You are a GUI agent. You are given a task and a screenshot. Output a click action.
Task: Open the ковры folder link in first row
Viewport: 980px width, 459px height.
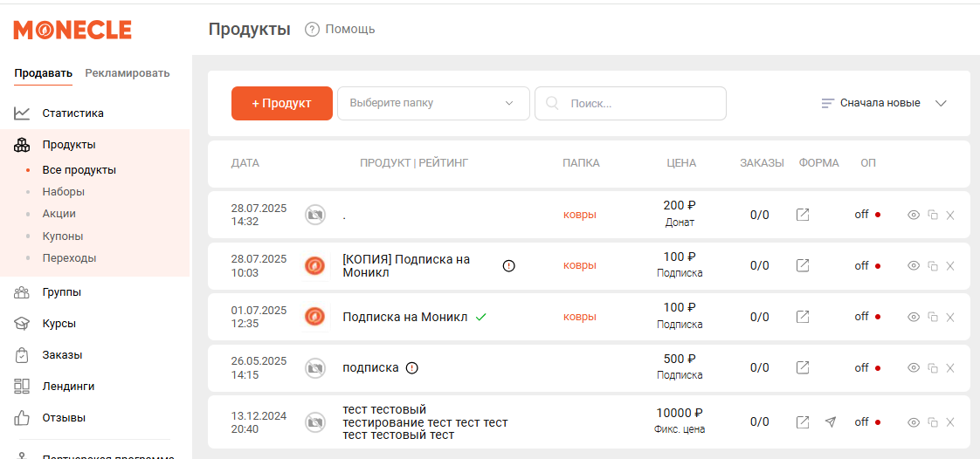(579, 215)
